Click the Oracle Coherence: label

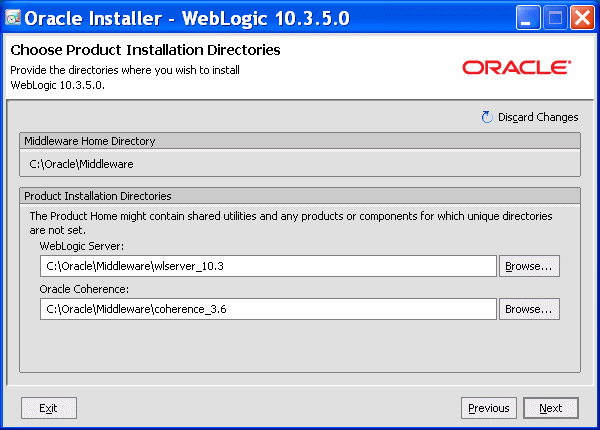point(84,289)
